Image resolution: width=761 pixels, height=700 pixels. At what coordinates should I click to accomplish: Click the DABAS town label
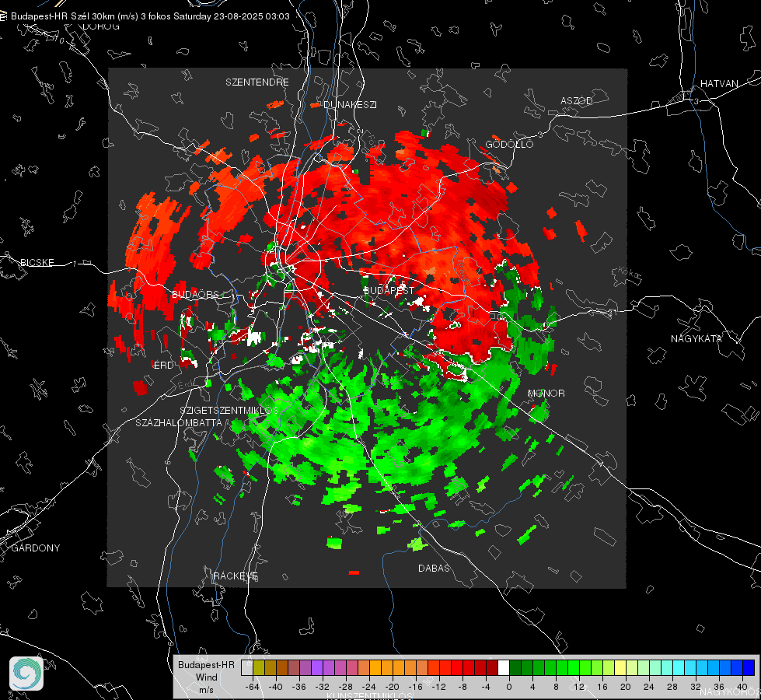pyautogui.click(x=434, y=568)
